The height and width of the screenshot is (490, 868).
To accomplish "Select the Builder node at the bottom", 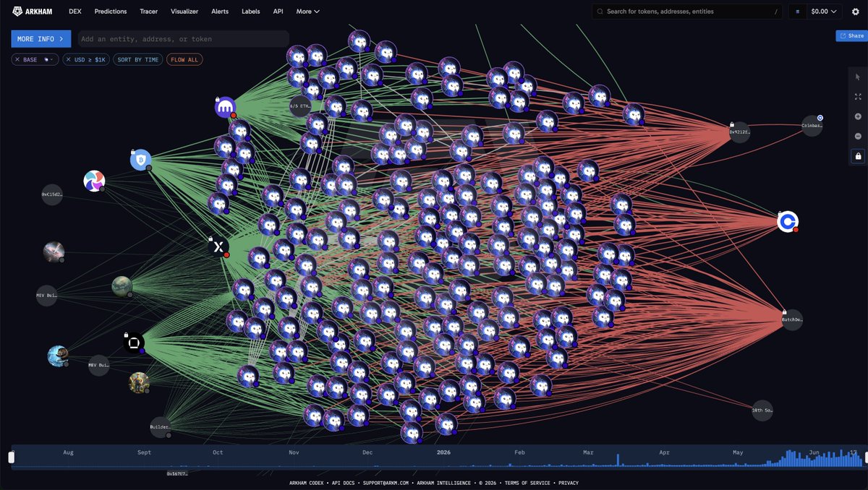I will pos(161,427).
